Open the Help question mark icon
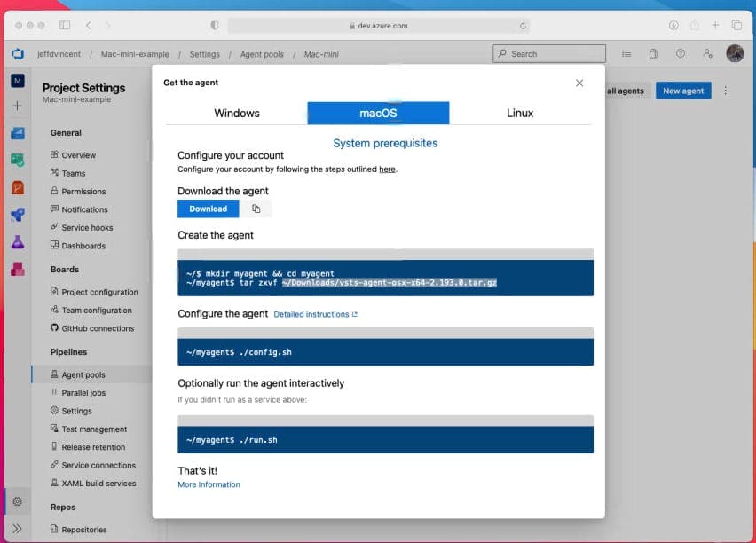Viewport: 756px width, 543px height. (x=680, y=54)
